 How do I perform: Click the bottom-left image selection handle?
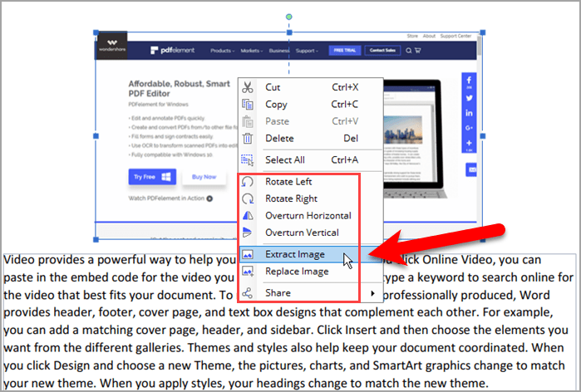pyautogui.click(x=96, y=240)
